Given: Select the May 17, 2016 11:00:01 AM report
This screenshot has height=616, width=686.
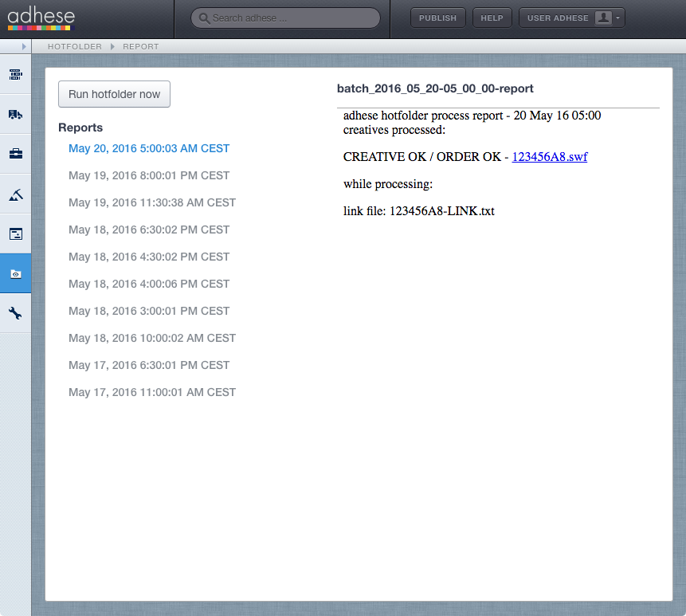Looking at the screenshot, I should point(152,392).
